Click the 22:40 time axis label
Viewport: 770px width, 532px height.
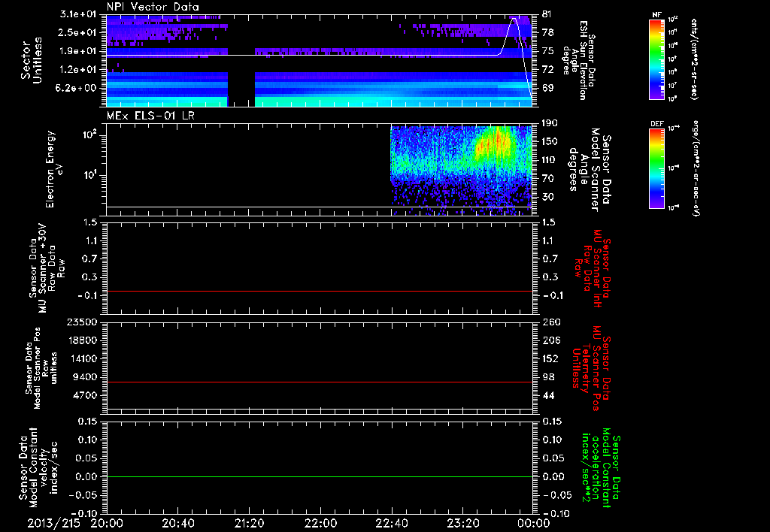pos(391,523)
